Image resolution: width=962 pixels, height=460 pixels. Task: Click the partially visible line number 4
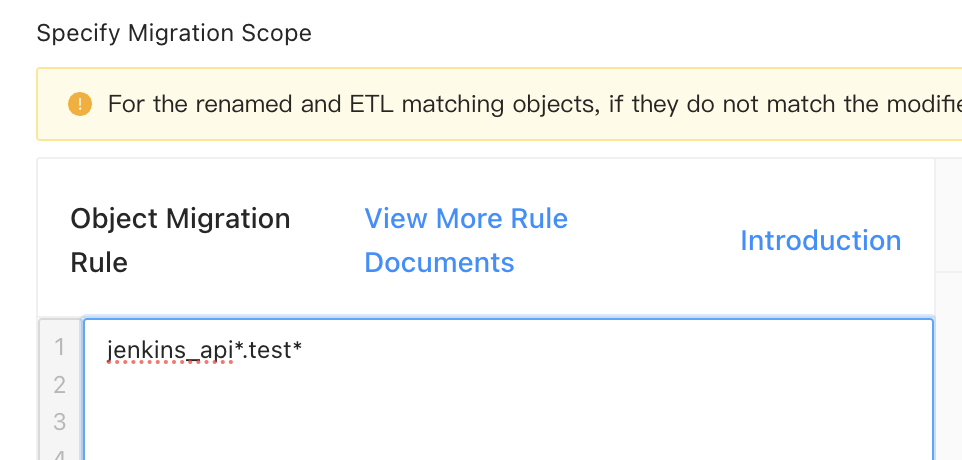59,453
